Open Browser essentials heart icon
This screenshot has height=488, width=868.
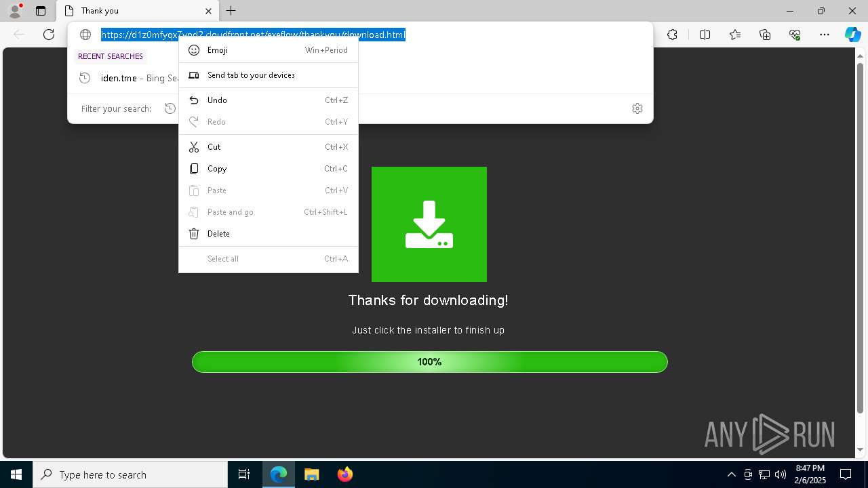(795, 35)
